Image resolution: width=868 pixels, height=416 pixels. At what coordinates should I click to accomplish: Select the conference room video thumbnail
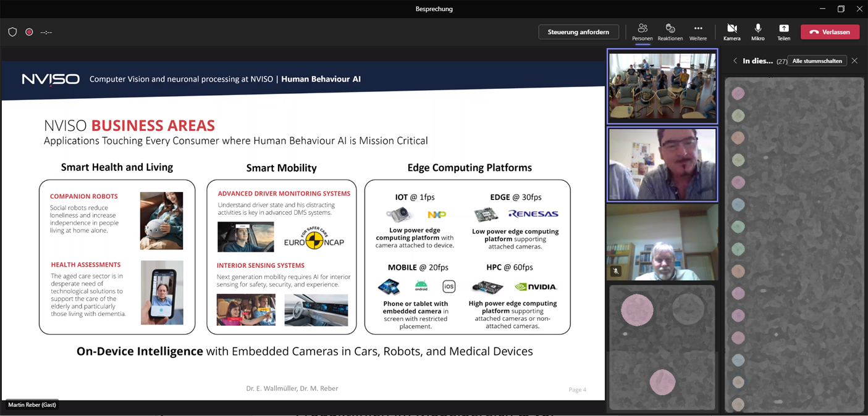coord(662,86)
